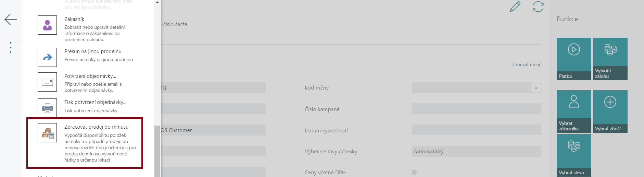Click the Zpracovat prodej do mínusu icon
This screenshot has height=177, width=644.
(47, 133)
